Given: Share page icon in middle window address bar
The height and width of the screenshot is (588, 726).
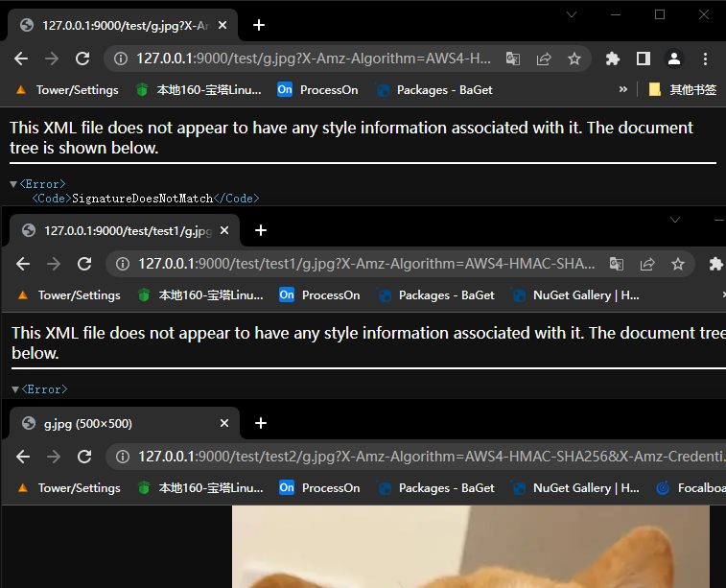Looking at the screenshot, I should pos(647,264).
